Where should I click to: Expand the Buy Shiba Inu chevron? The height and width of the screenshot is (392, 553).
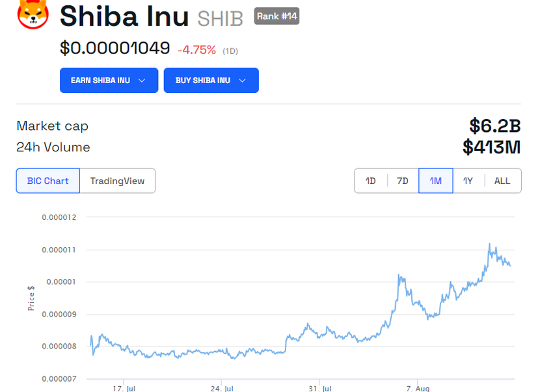(x=242, y=81)
